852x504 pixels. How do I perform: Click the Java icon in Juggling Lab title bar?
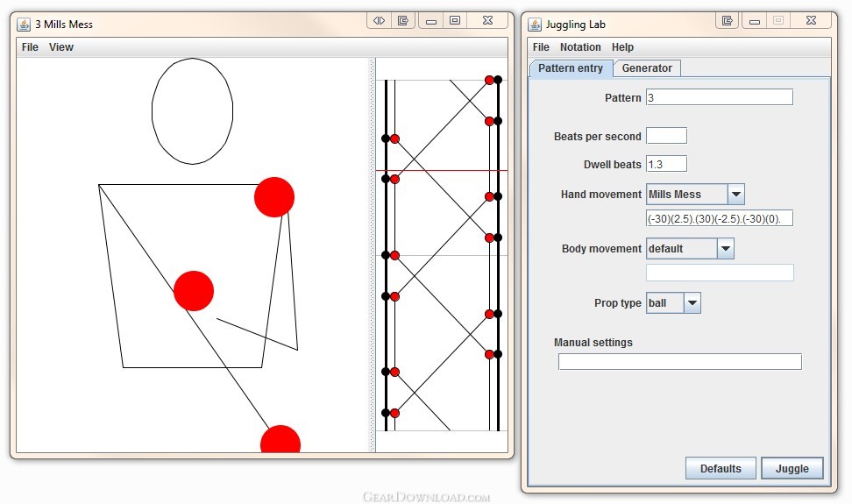coord(535,25)
